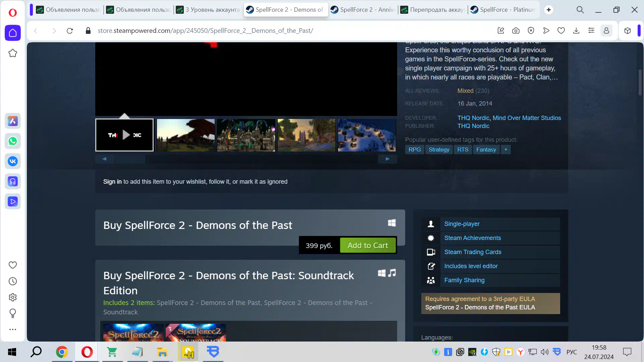This screenshot has width=644, height=362.
Task: Open browsing history clock icon
Action: click(13, 281)
